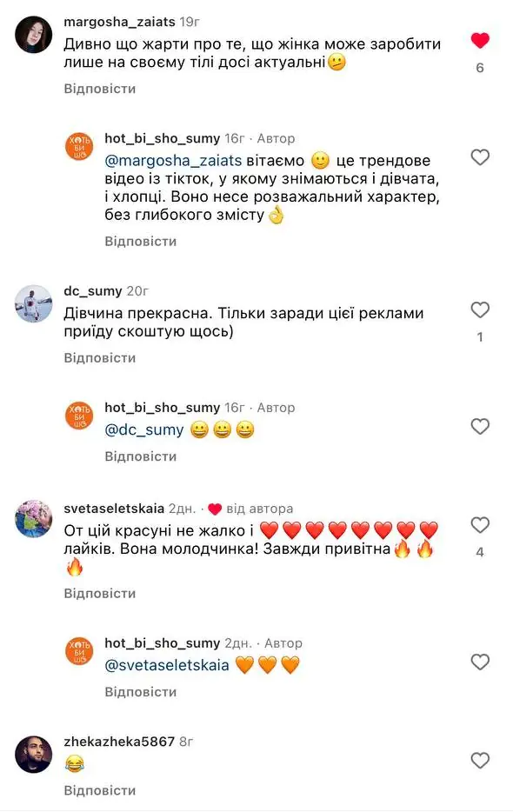Reply to zhekazheka5867 via Відповісти
513x812 pixels.
coord(100,790)
